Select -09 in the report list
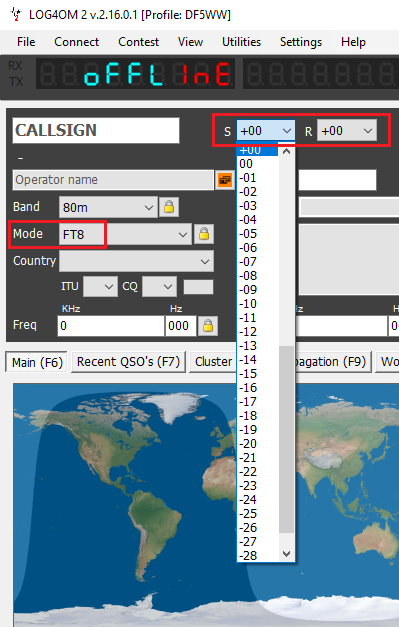 (x=258, y=290)
